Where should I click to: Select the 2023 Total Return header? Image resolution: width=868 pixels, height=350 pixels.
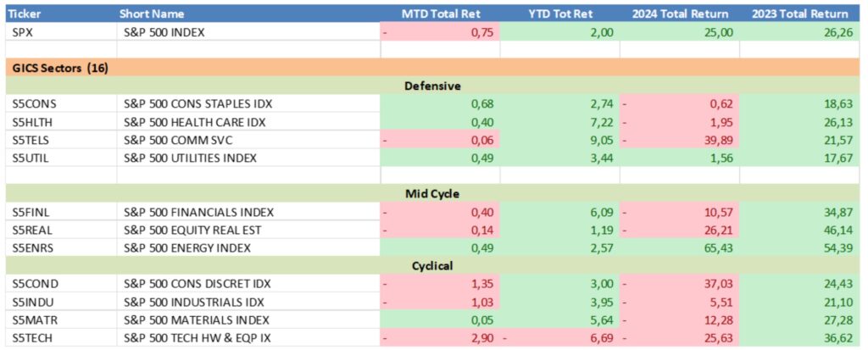click(799, 14)
